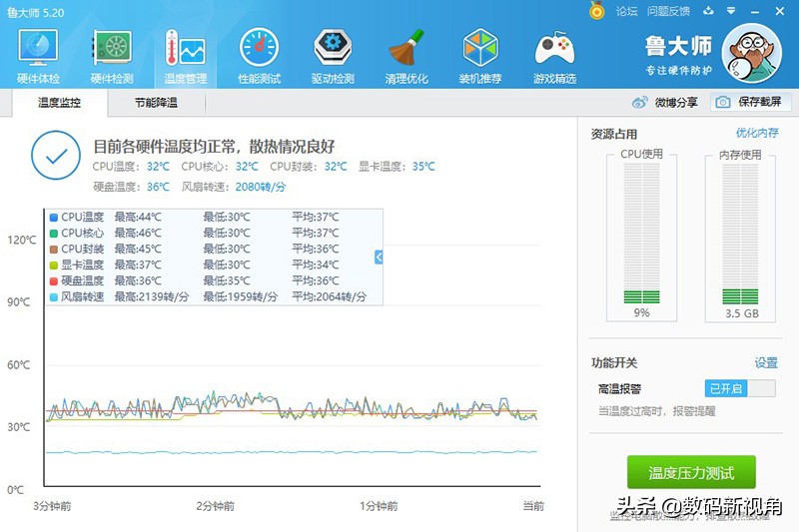Click the gold medal icon in title bar
Screen dimensions: 799x532
tap(596, 11)
